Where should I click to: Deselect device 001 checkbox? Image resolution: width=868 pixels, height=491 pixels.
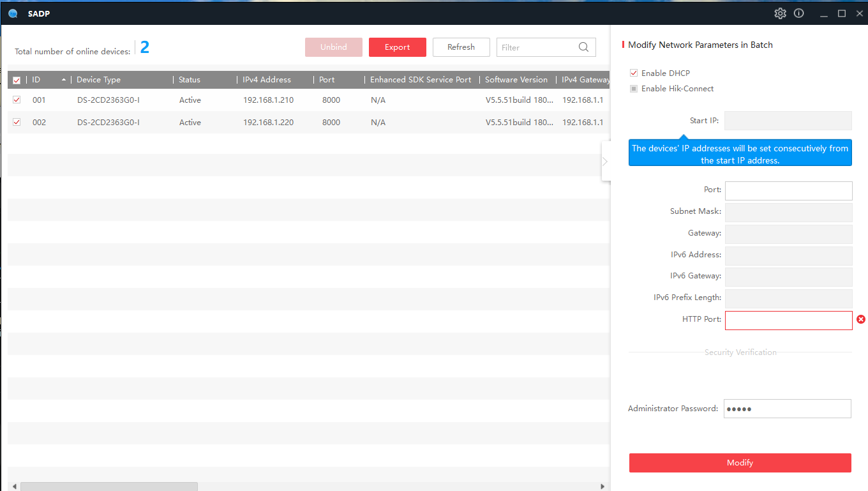(x=17, y=100)
